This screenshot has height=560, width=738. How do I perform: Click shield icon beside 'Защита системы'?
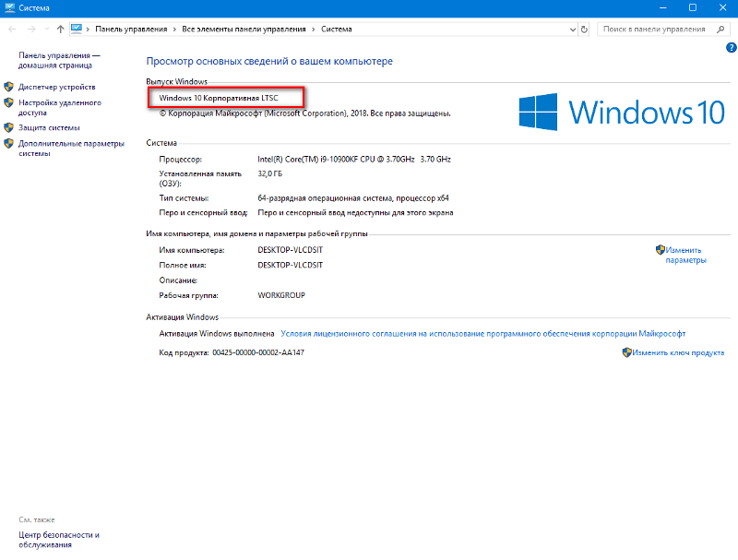click(8, 127)
